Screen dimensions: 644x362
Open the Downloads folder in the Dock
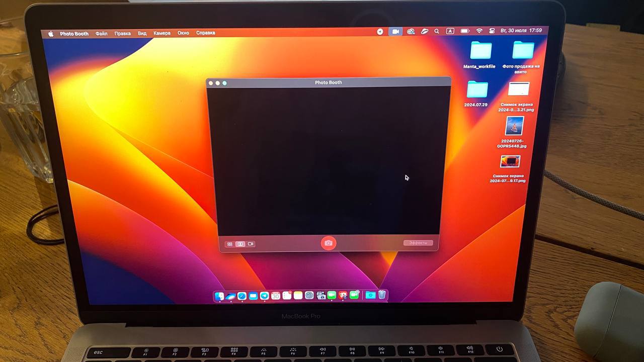click(370, 296)
